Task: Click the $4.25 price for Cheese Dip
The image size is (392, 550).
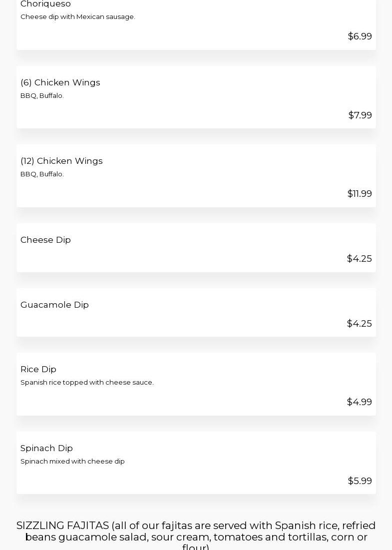Action: [x=359, y=259]
